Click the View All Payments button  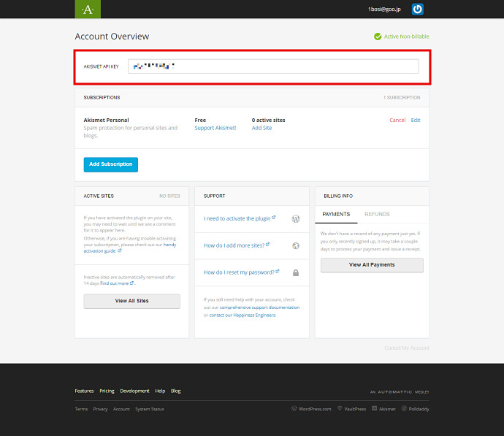click(x=372, y=265)
